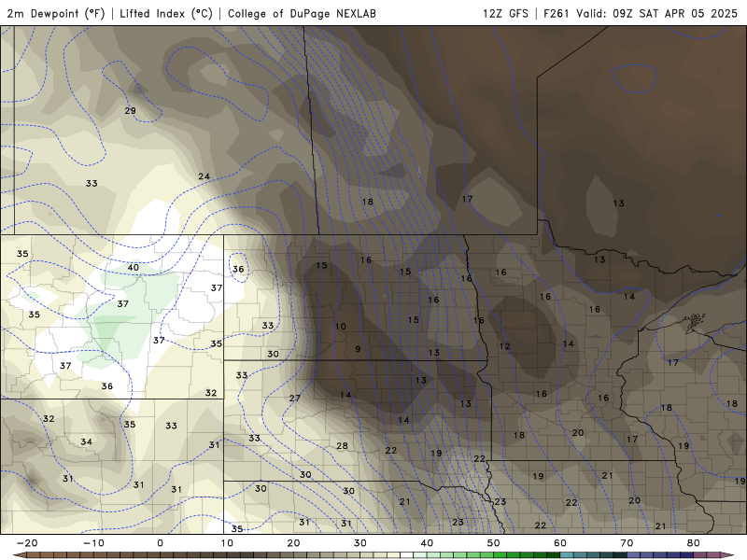Click the color scale label "70"
Screen dimensions: 747x560
click(x=627, y=543)
